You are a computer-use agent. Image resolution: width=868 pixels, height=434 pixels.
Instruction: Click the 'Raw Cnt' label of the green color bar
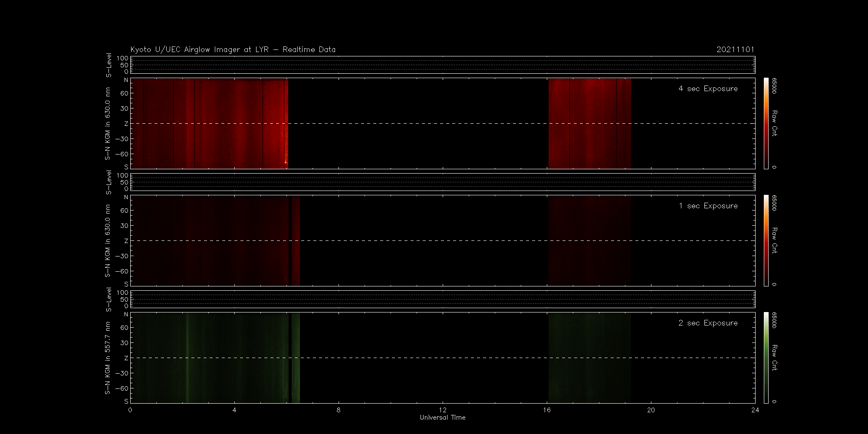click(775, 358)
